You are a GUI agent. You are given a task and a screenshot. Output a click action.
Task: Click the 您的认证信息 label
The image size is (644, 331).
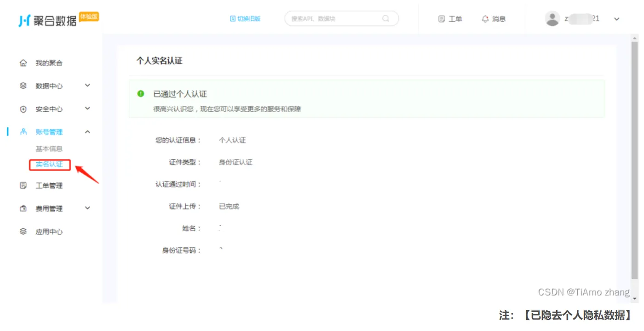click(178, 140)
